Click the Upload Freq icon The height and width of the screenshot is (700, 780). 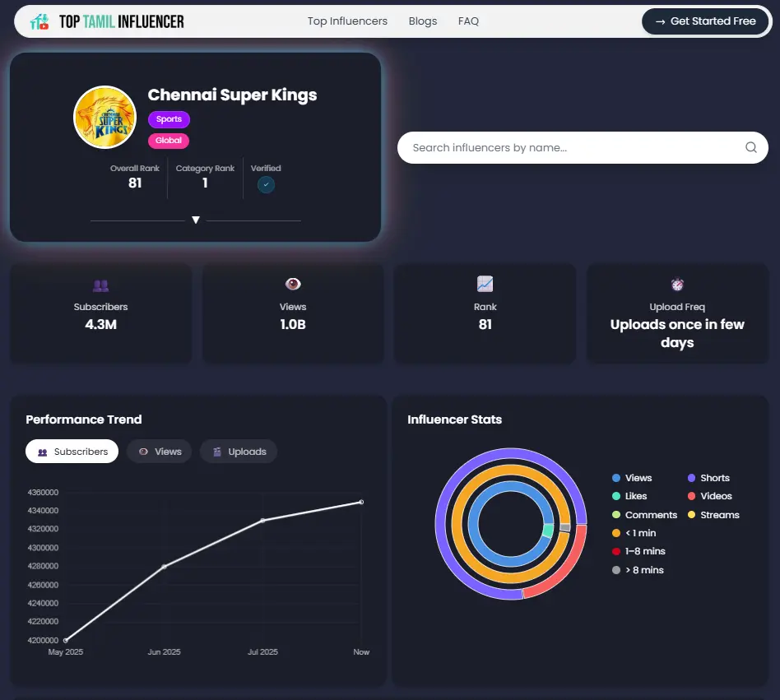(676, 284)
